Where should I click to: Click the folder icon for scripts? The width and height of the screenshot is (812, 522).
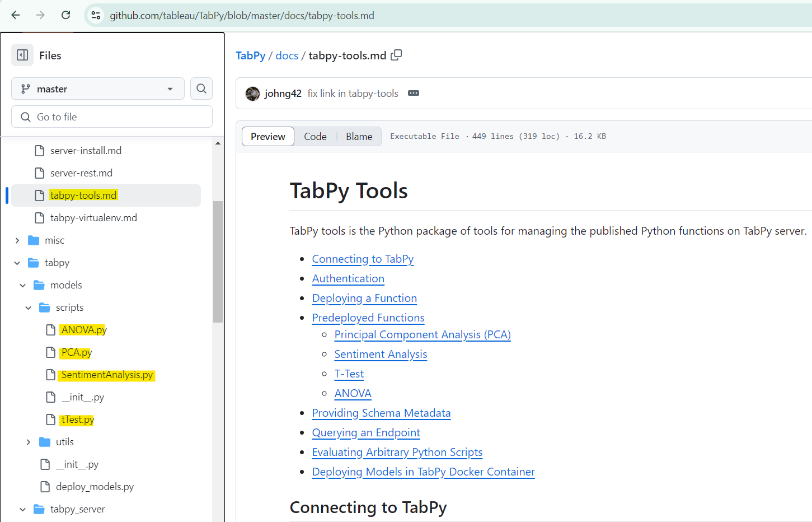[45, 307]
